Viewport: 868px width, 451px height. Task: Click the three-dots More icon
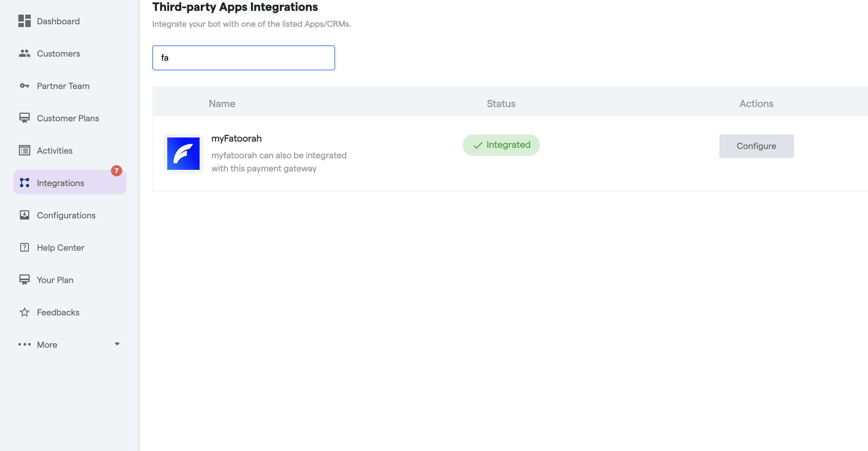pyautogui.click(x=24, y=345)
